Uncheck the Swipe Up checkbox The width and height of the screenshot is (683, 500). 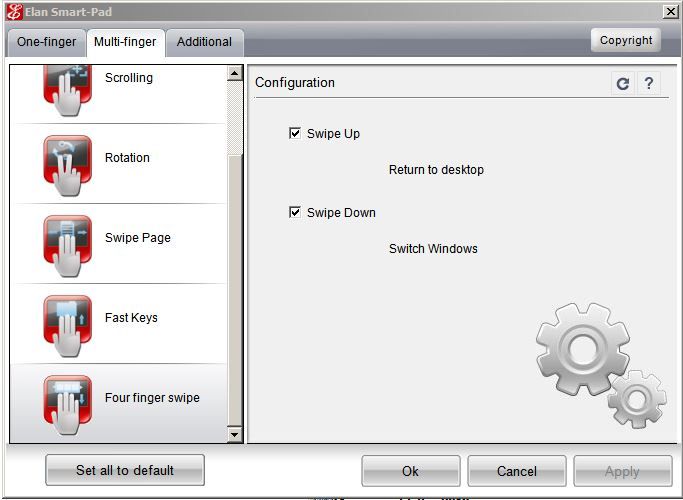(295, 133)
